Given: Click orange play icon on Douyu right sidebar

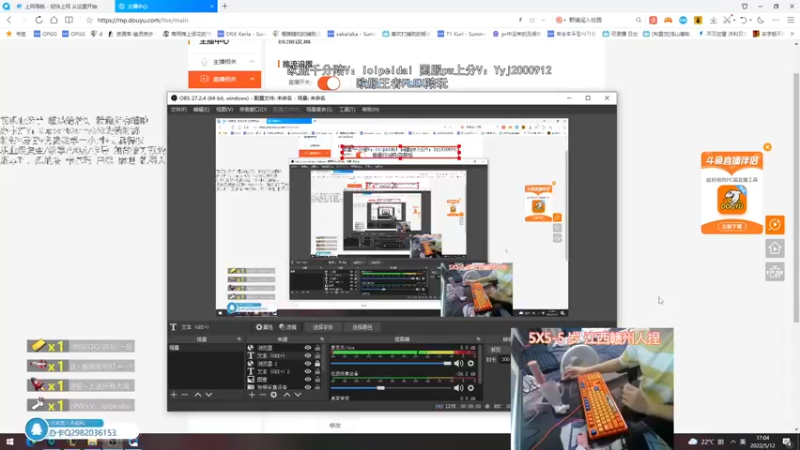Looking at the screenshot, I should point(774,224).
